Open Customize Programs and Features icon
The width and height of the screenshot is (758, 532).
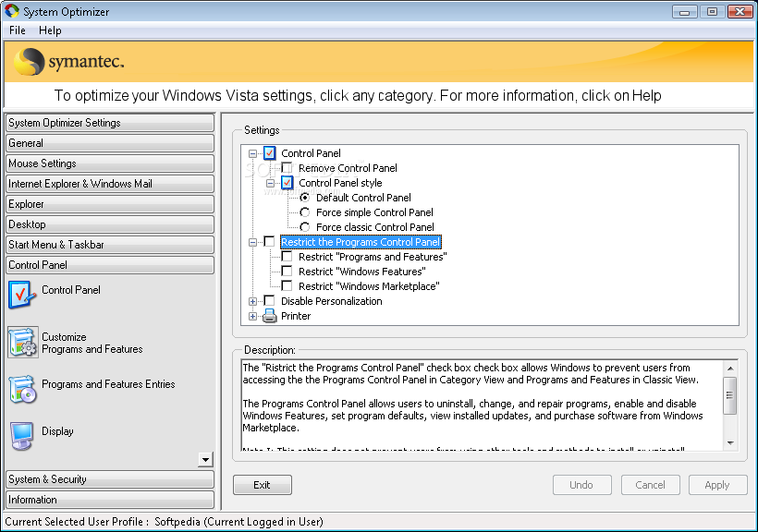23,343
